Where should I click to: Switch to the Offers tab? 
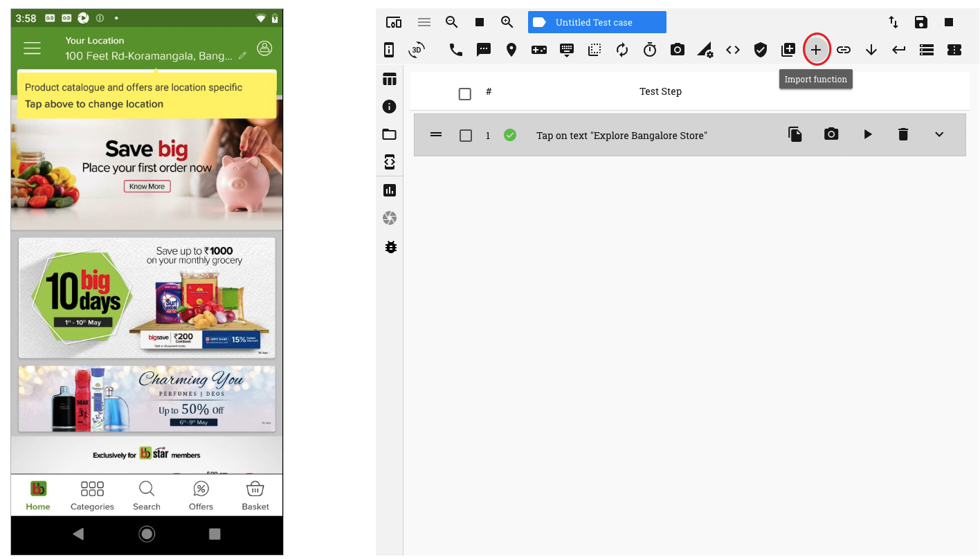pyautogui.click(x=201, y=496)
